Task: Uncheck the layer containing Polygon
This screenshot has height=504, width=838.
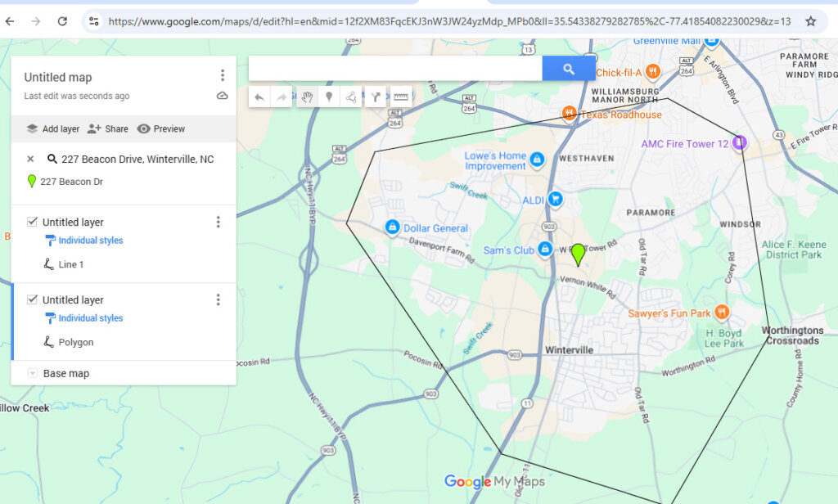Action: pyautogui.click(x=32, y=299)
